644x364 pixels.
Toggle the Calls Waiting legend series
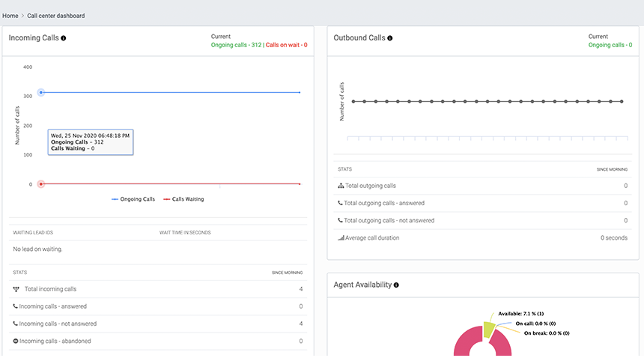point(183,199)
